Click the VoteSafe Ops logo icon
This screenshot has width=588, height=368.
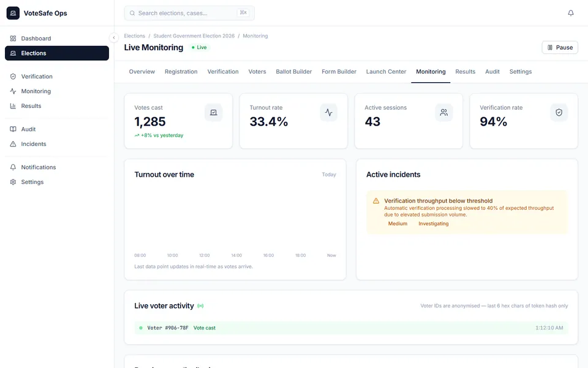point(13,13)
